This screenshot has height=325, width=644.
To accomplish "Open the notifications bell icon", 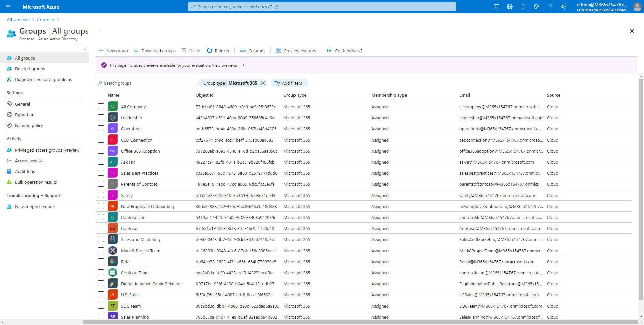I will point(523,7).
